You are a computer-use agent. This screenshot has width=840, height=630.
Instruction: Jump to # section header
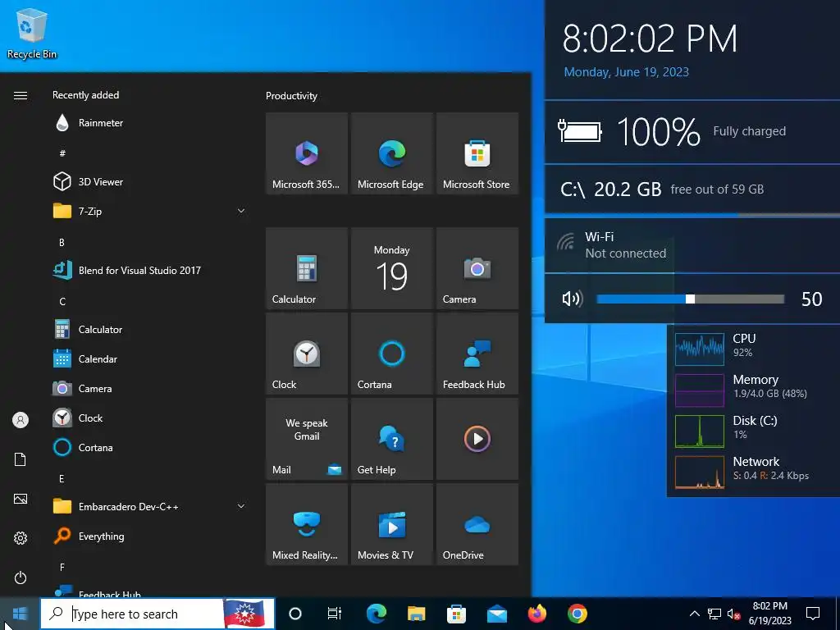[62, 153]
